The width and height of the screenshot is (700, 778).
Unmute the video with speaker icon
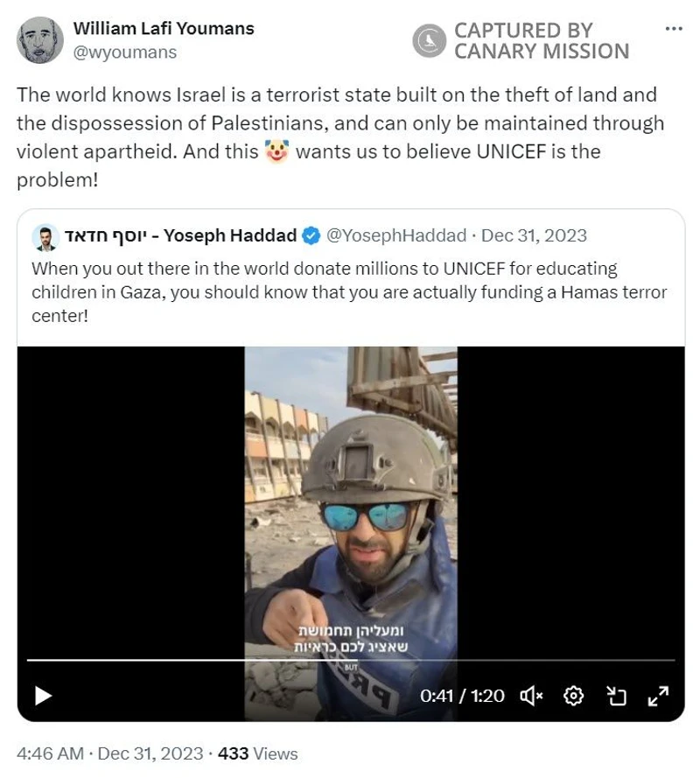(x=531, y=696)
